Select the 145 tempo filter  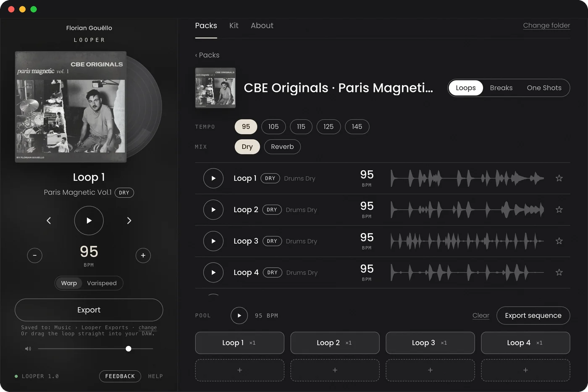click(x=357, y=127)
